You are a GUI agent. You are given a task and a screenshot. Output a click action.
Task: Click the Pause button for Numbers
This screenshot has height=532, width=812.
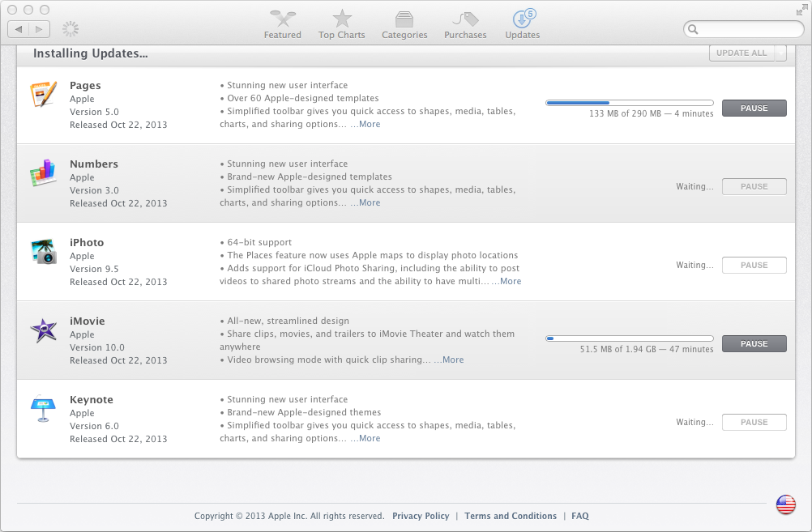pyautogui.click(x=754, y=186)
